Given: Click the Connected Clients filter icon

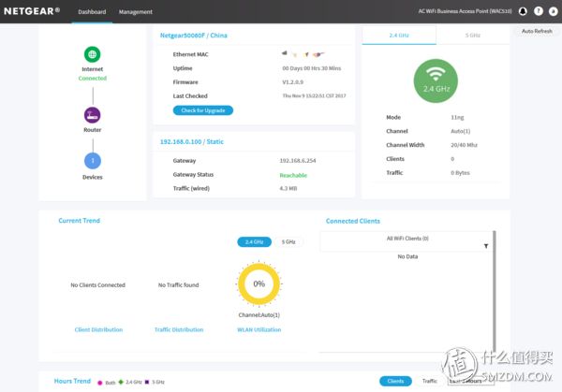Looking at the screenshot, I should [486, 246].
